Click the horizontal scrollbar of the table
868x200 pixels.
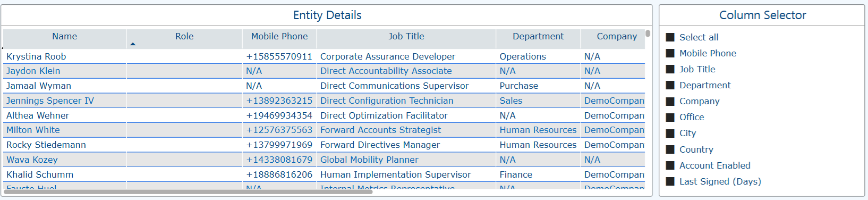(188, 192)
